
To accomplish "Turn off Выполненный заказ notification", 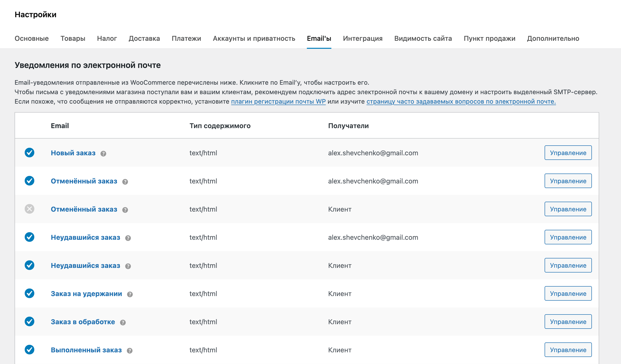I will tap(30, 349).
